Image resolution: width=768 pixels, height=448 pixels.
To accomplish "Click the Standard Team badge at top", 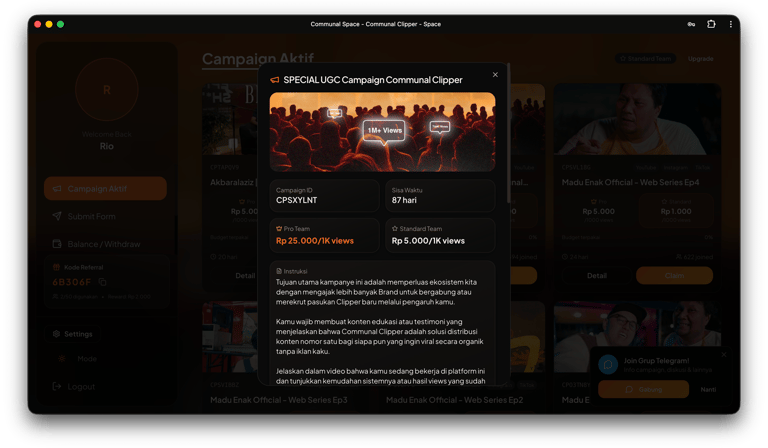I will click(x=646, y=59).
